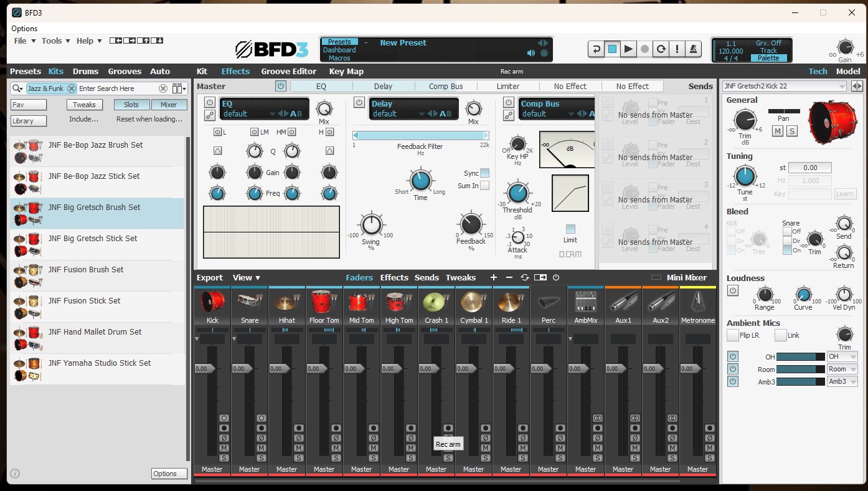Mute the Kick mixer channel
This screenshot has height=491, width=868.
(224, 448)
